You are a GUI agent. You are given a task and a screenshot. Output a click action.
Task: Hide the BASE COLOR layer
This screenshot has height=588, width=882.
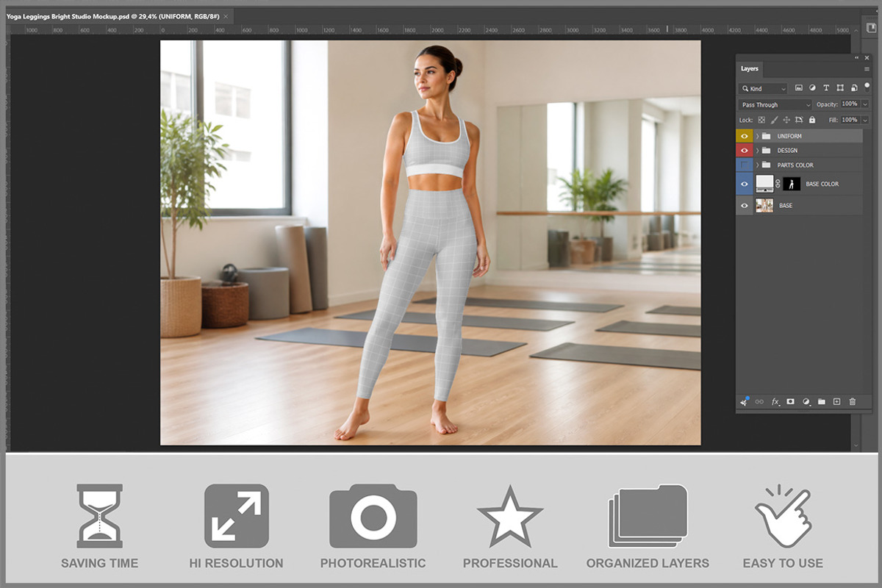click(745, 184)
